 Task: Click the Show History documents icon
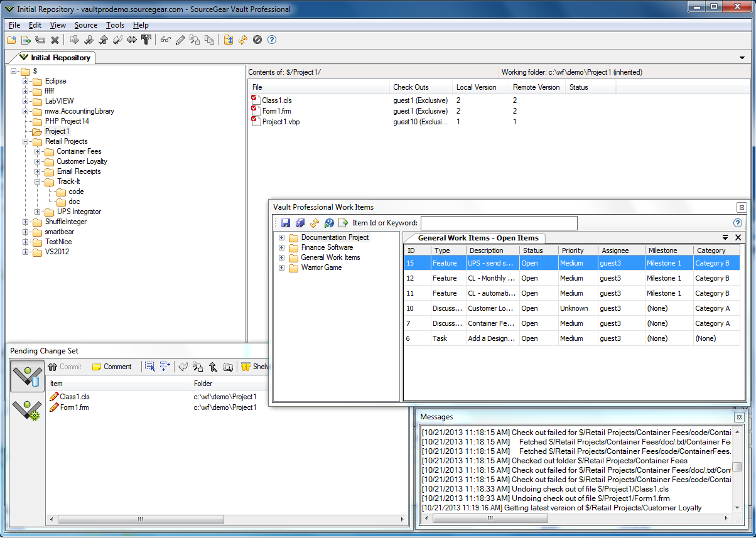[209, 40]
